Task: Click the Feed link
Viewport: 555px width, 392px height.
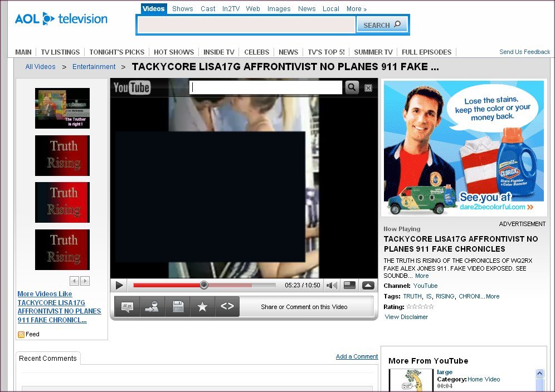Action: point(32,334)
